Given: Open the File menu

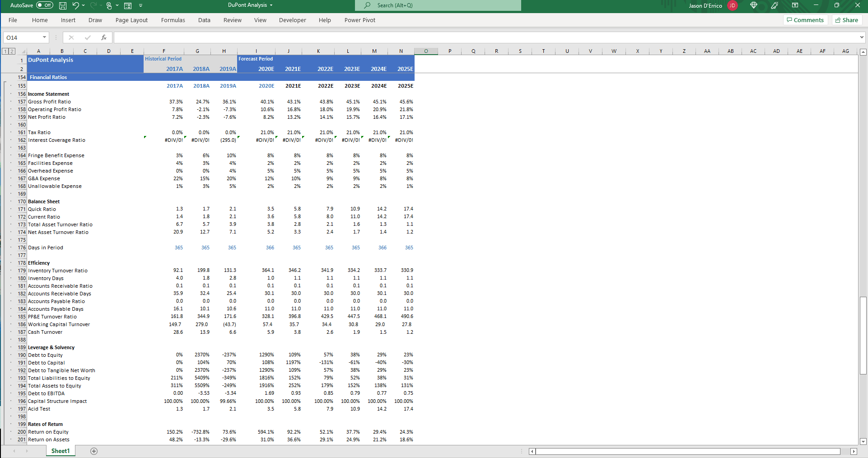Looking at the screenshot, I should pyautogui.click(x=13, y=20).
